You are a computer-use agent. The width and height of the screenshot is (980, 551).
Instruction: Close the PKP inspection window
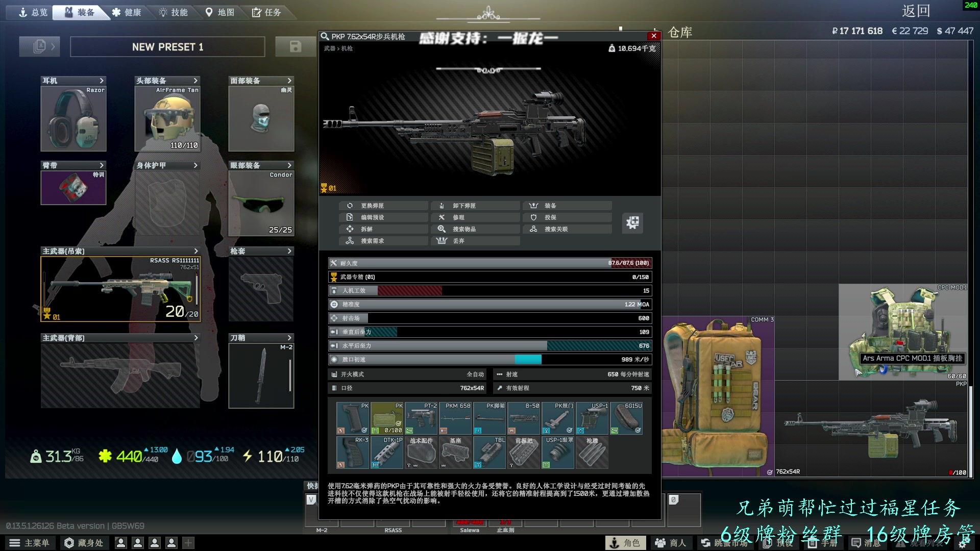coord(654,36)
